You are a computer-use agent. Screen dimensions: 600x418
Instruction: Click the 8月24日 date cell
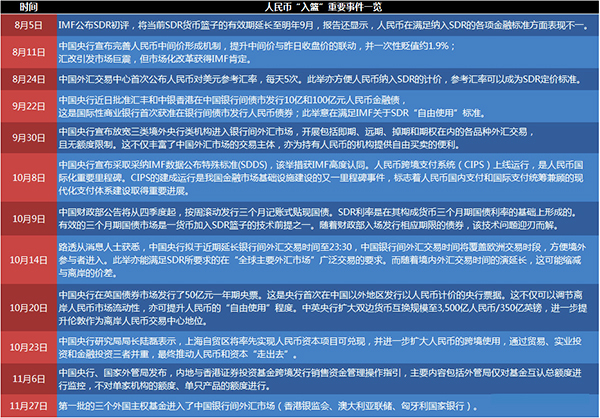(x=28, y=77)
